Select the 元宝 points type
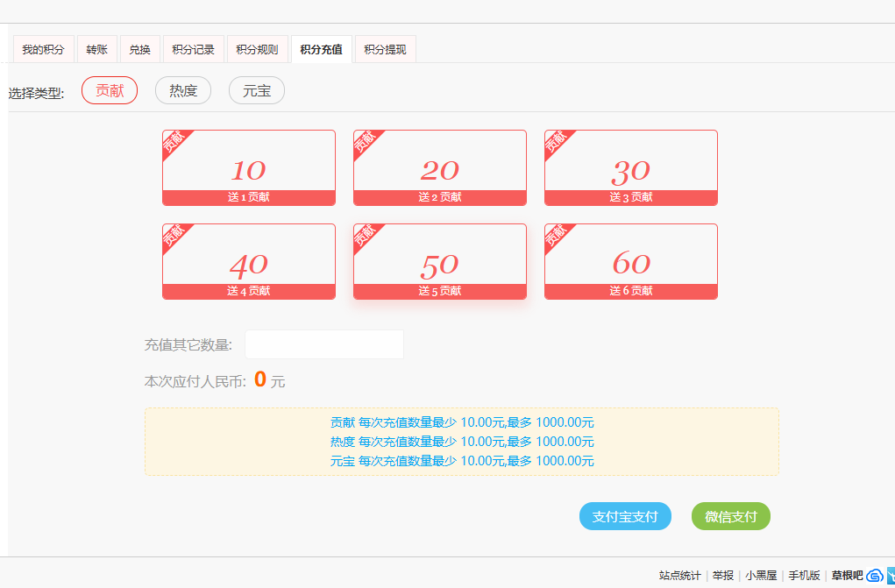The width and height of the screenshot is (895, 588). (x=256, y=89)
